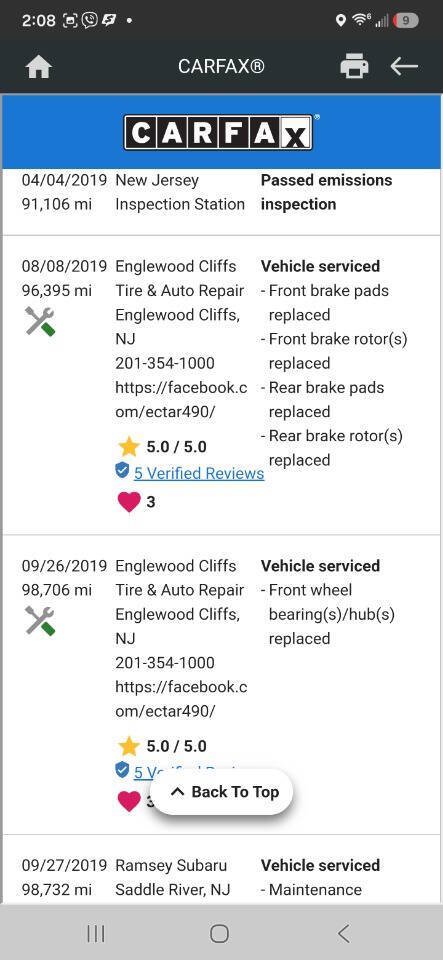Tap phone number 201-354-1000 in first service record

(165, 363)
